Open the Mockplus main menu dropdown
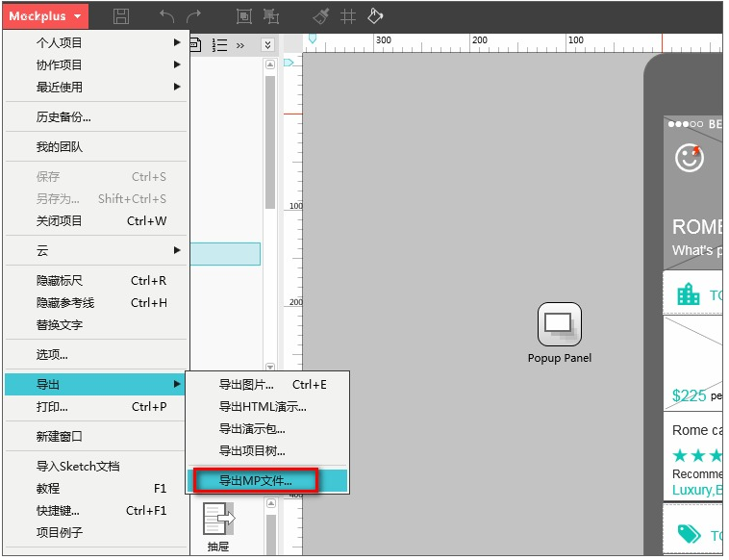 [x=45, y=16]
